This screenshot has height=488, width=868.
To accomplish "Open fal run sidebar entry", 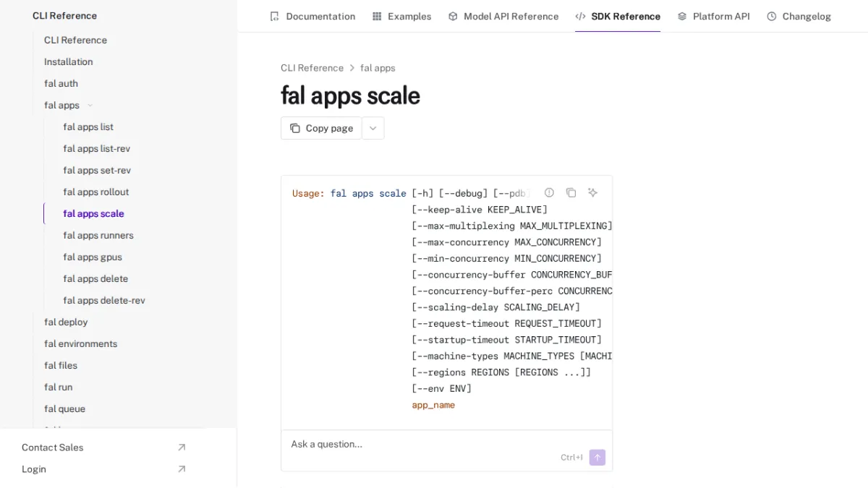I will (58, 387).
